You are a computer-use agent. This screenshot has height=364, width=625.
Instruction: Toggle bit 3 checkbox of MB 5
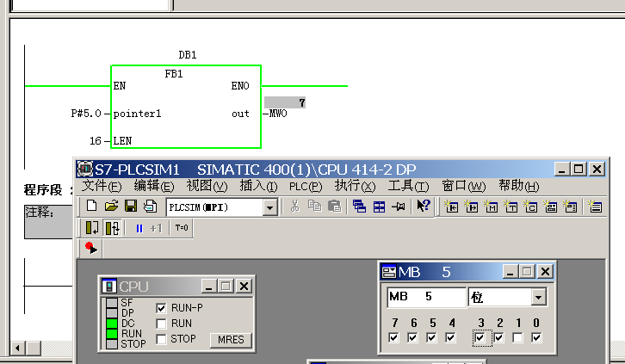click(480, 337)
